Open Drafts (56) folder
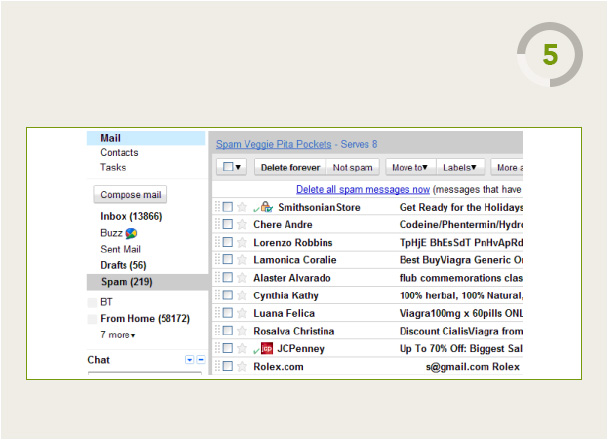The height and width of the screenshot is (440, 608). coord(123,265)
